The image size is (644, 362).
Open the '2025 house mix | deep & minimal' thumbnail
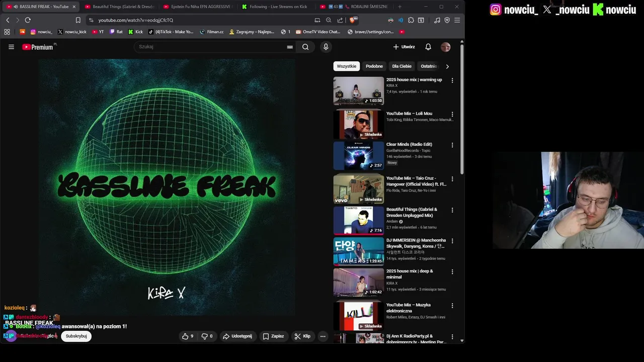[x=358, y=282]
